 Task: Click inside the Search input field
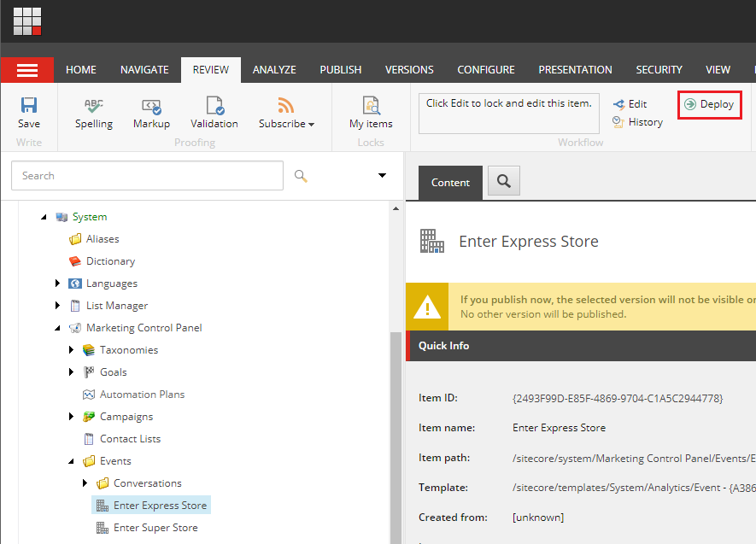tap(145, 175)
